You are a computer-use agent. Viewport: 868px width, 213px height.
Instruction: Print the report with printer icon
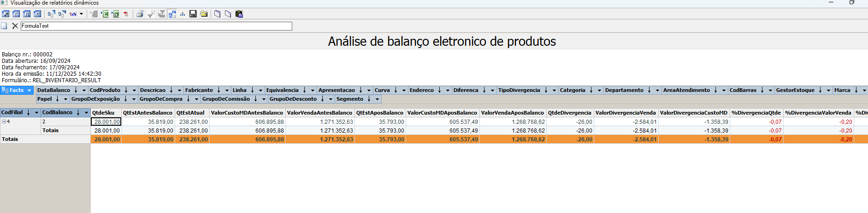pyautogui.click(x=140, y=14)
